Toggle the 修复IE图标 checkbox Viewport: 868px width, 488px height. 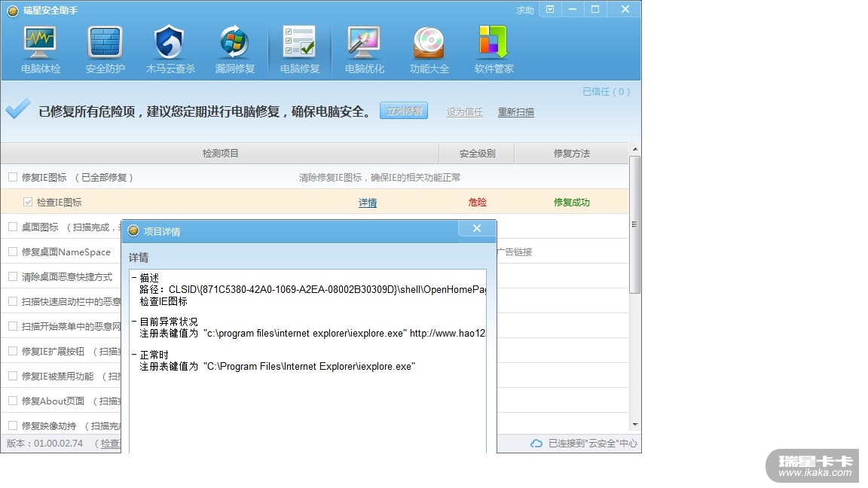pyautogui.click(x=13, y=177)
